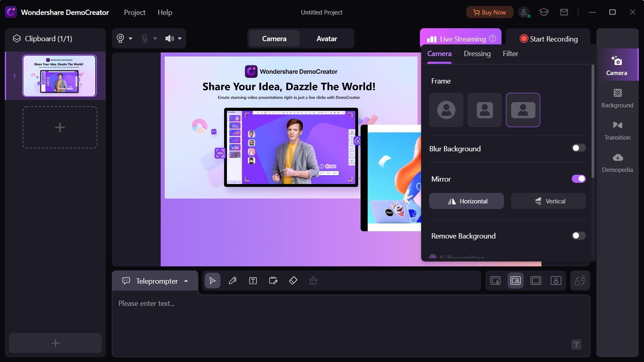Viewport: 644px width, 362px height.
Task: Choose small camera overlay layout
Action: click(495, 280)
